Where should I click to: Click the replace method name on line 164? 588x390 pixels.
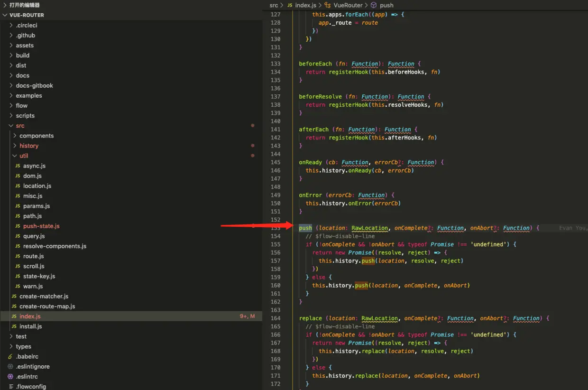coord(310,318)
